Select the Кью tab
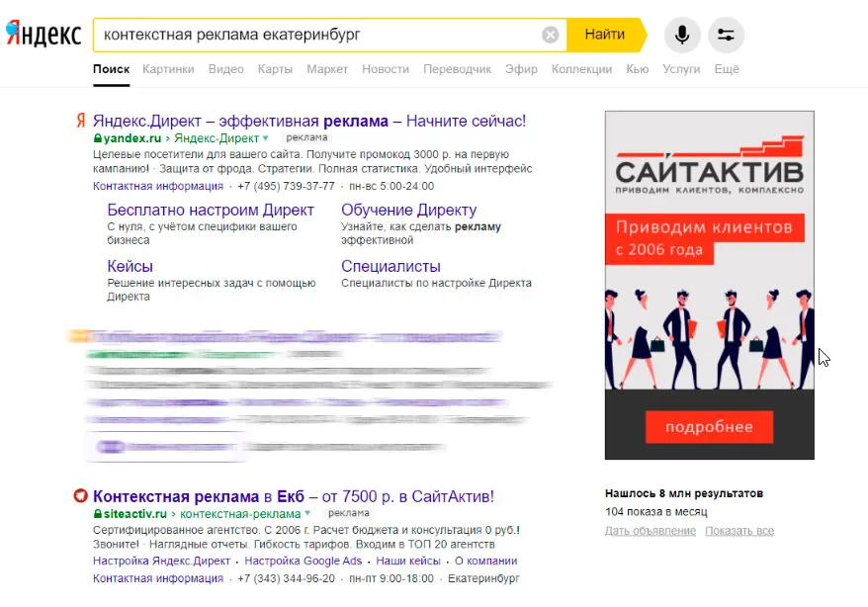The image size is (868, 607). [x=638, y=69]
